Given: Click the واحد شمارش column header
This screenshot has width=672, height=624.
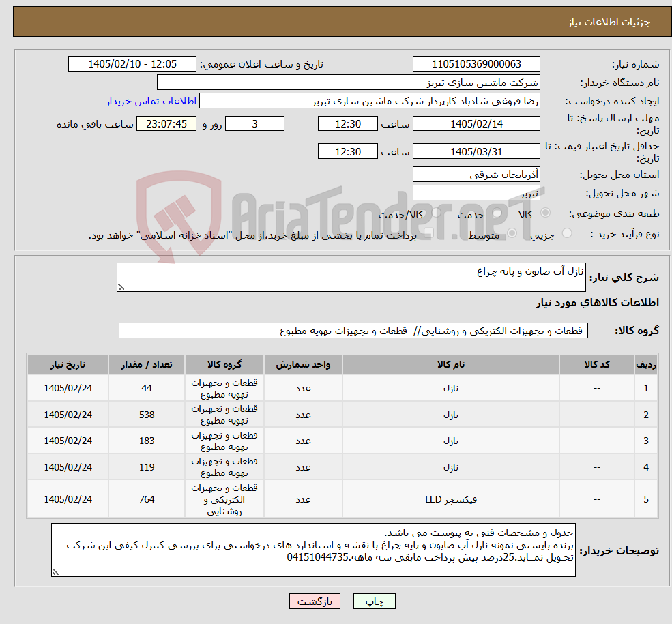Looking at the screenshot, I should (x=303, y=364).
